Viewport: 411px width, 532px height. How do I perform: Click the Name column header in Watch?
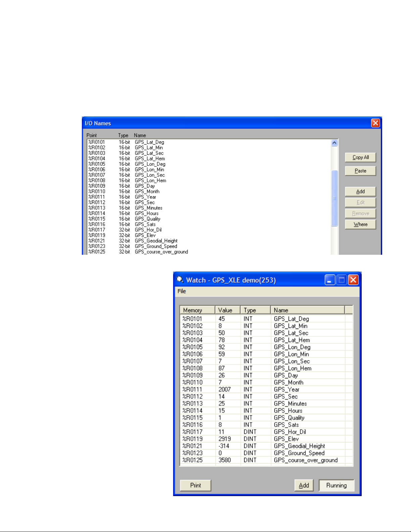[308, 310]
